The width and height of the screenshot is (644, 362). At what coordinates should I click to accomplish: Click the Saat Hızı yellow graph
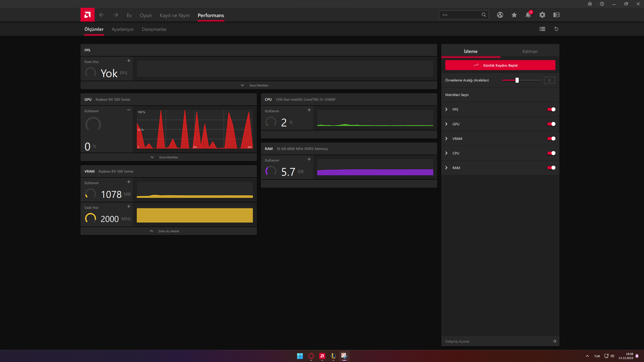tap(195, 214)
